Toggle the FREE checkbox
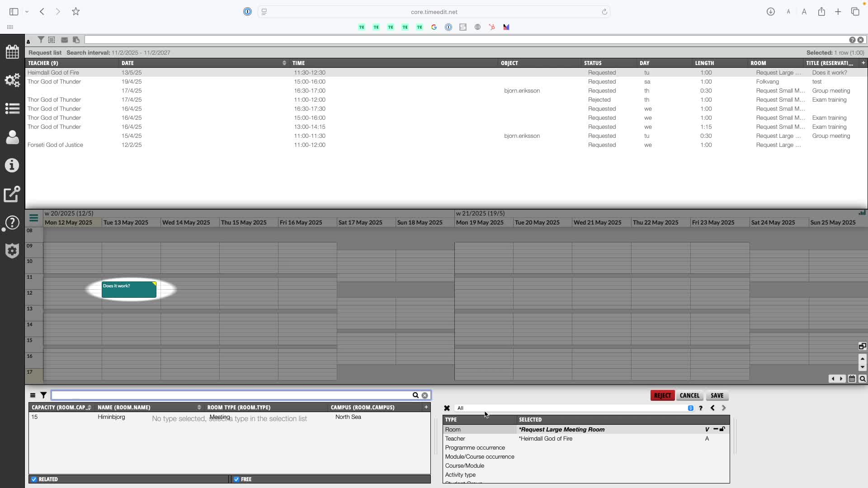 coord(236,479)
